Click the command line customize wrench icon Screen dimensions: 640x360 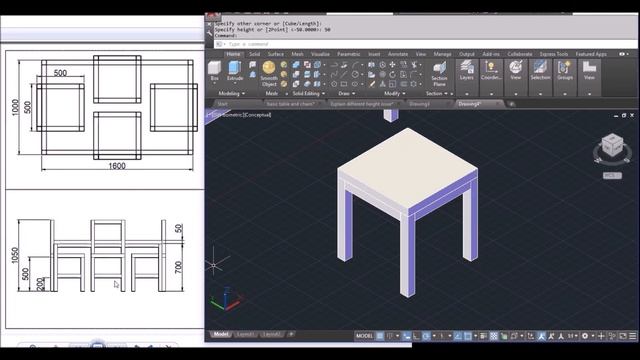210,34
